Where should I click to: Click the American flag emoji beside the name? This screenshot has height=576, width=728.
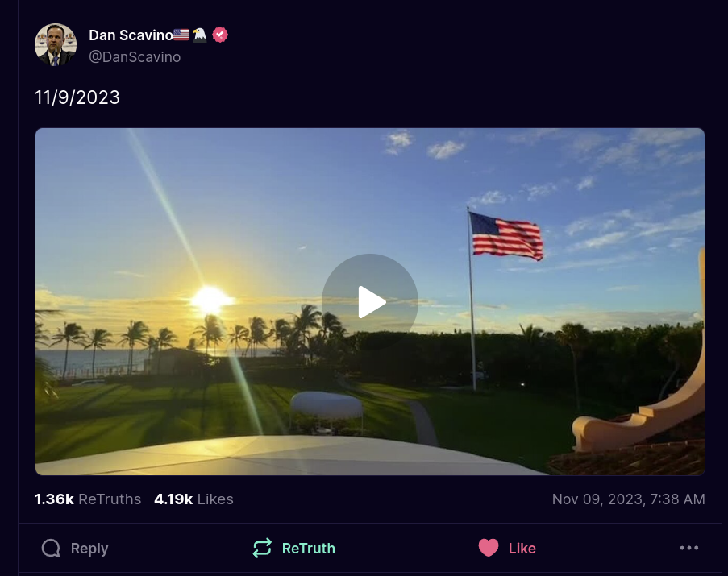[181, 35]
